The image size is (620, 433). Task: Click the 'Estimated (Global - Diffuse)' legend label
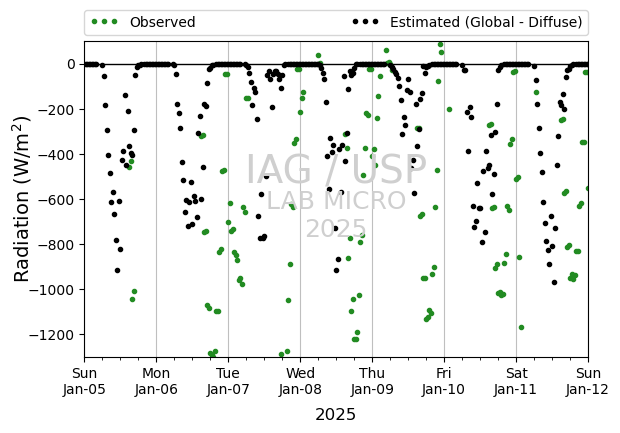pyautogui.click(x=486, y=22)
